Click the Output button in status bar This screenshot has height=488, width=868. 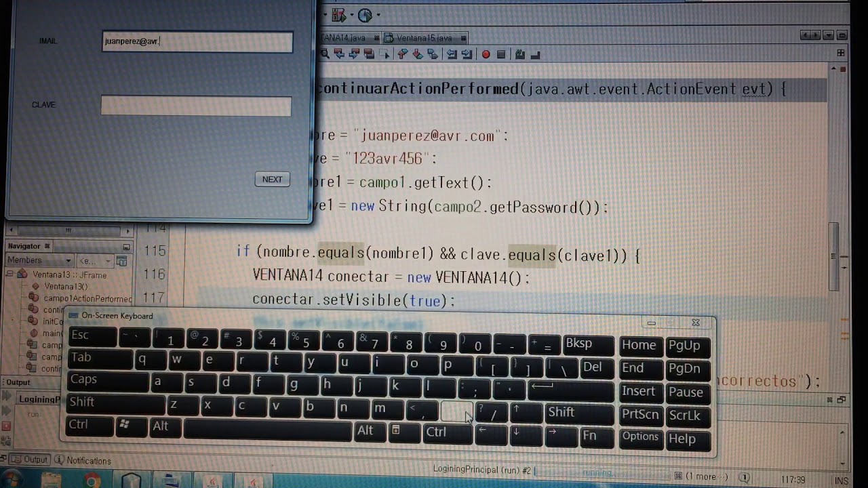click(31, 460)
